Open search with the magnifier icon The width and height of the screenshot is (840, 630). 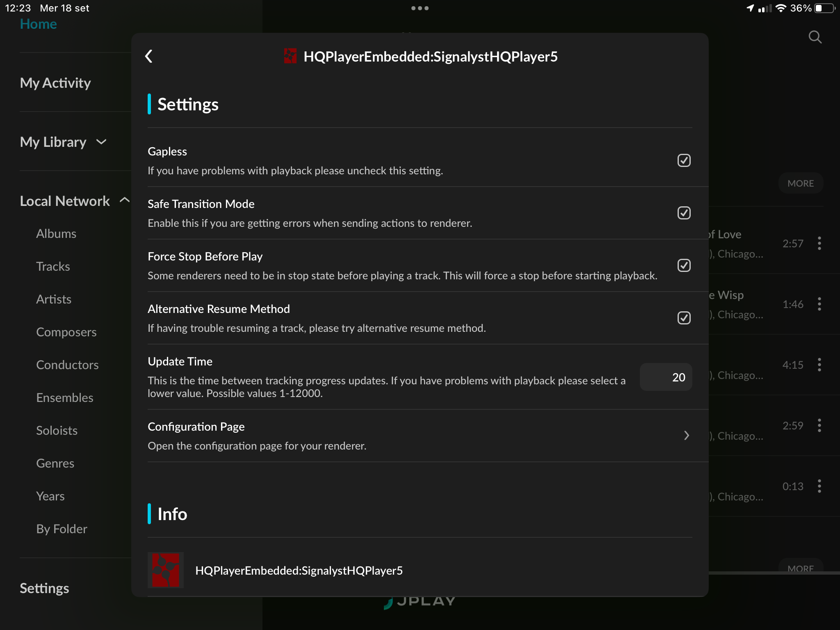pyautogui.click(x=815, y=37)
